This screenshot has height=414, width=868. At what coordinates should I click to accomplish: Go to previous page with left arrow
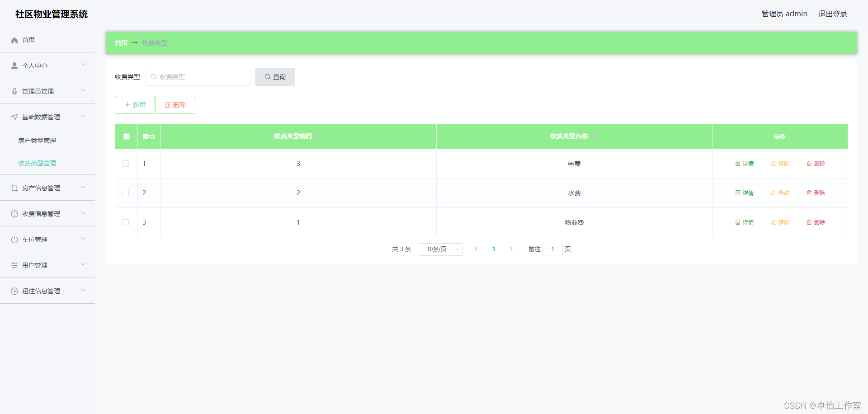(x=476, y=249)
